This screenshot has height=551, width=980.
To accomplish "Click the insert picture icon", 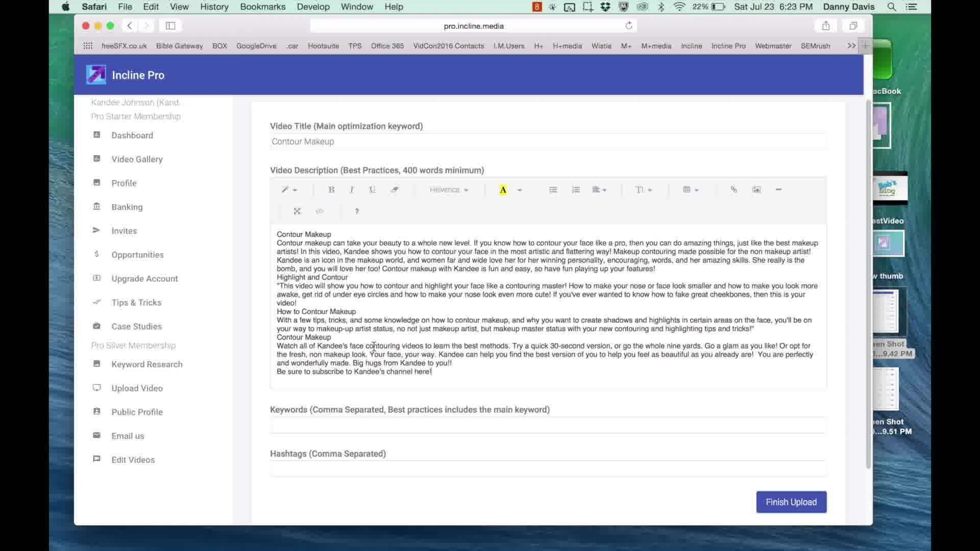I will (756, 190).
